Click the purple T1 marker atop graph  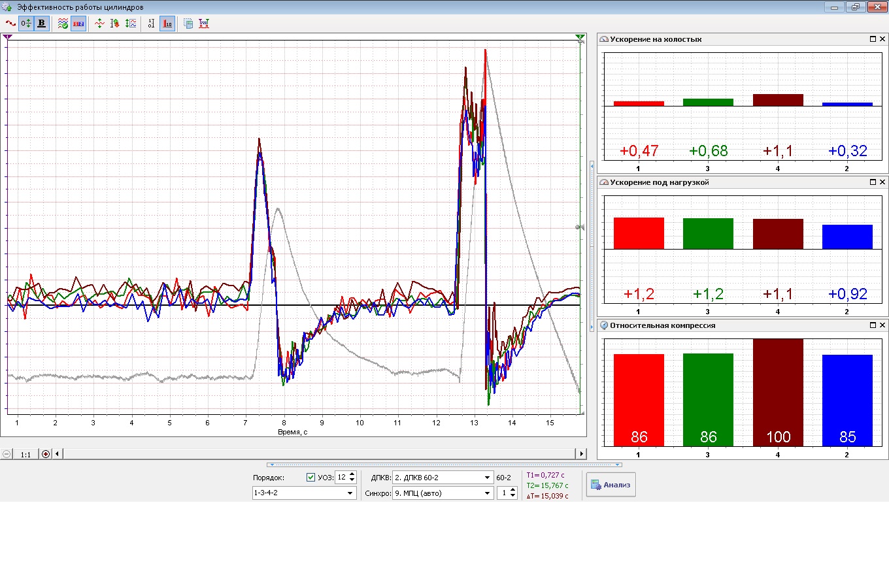pyautogui.click(x=8, y=37)
